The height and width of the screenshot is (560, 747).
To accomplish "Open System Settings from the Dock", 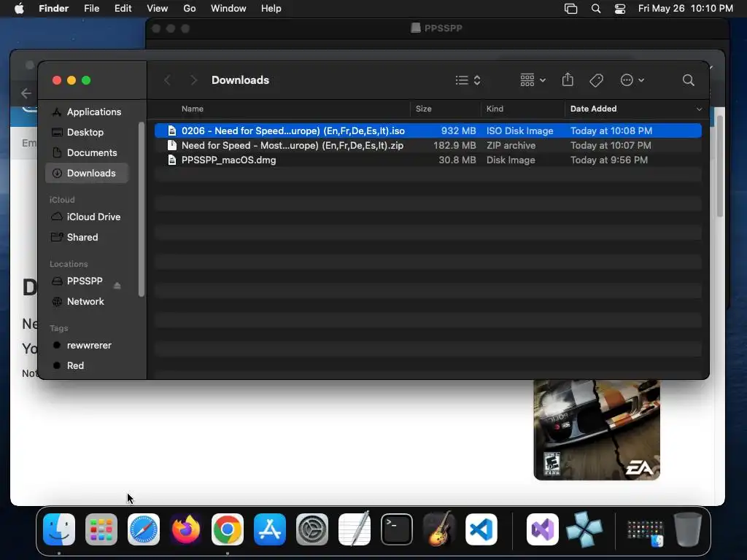I will coord(312,529).
